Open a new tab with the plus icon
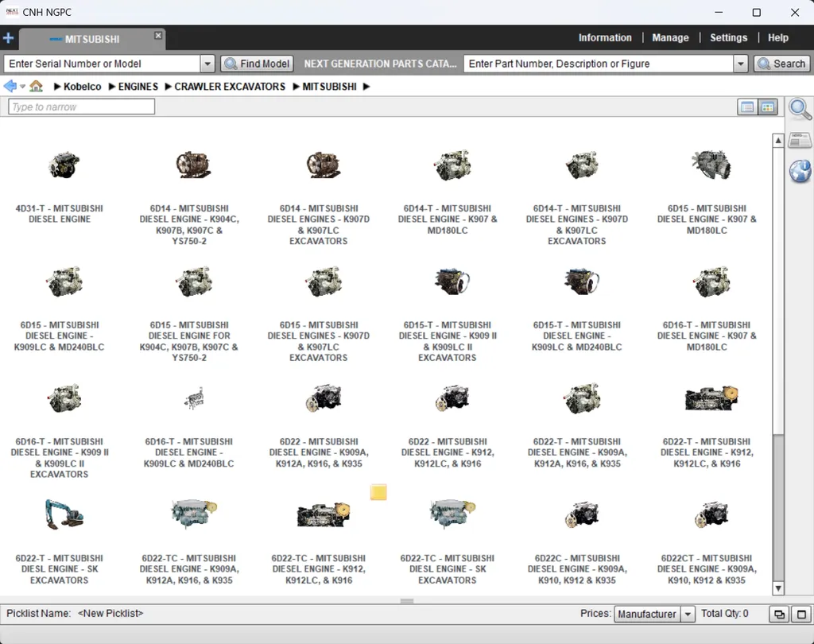The height and width of the screenshot is (644, 814). tap(8, 38)
